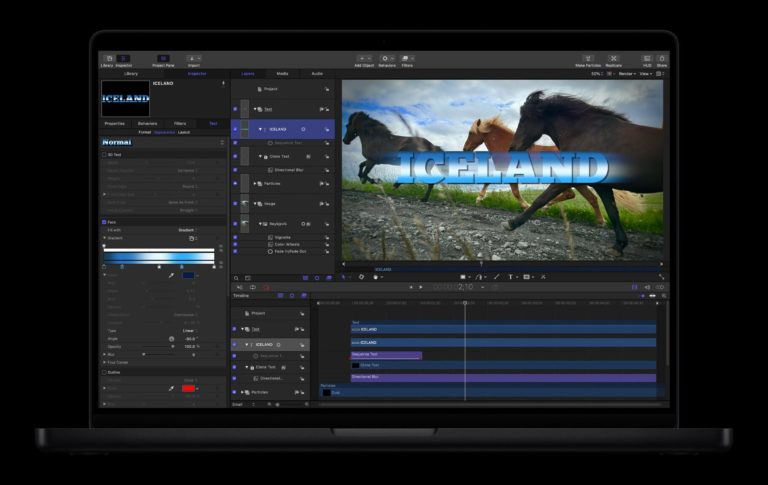Select the Directional Blur bar in timeline

click(x=504, y=378)
